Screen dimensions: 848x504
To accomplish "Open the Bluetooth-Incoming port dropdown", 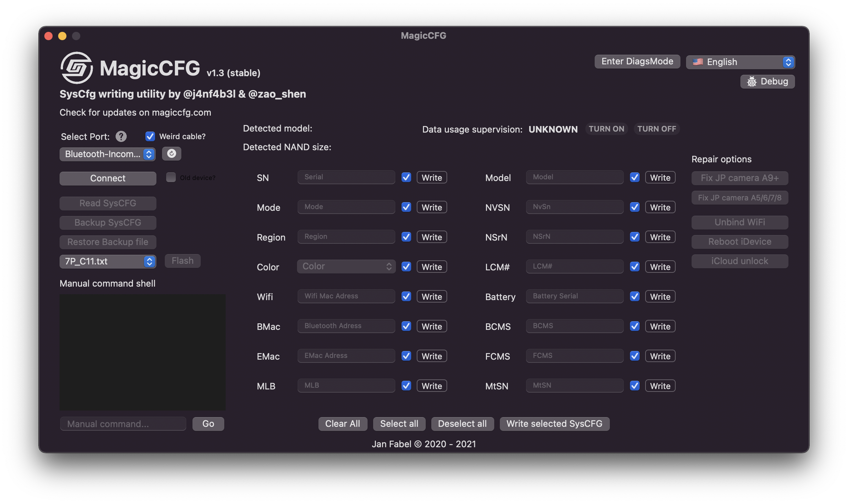I will [107, 154].
